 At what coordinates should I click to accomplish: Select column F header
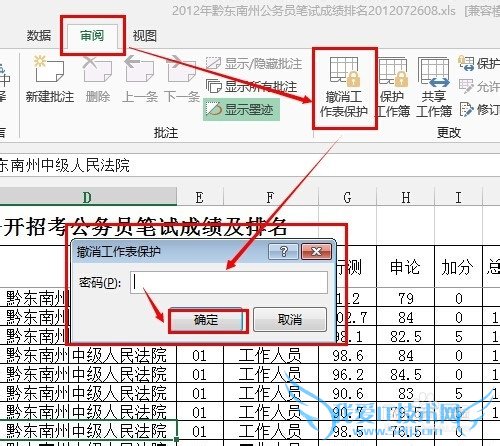pos(270,197)
